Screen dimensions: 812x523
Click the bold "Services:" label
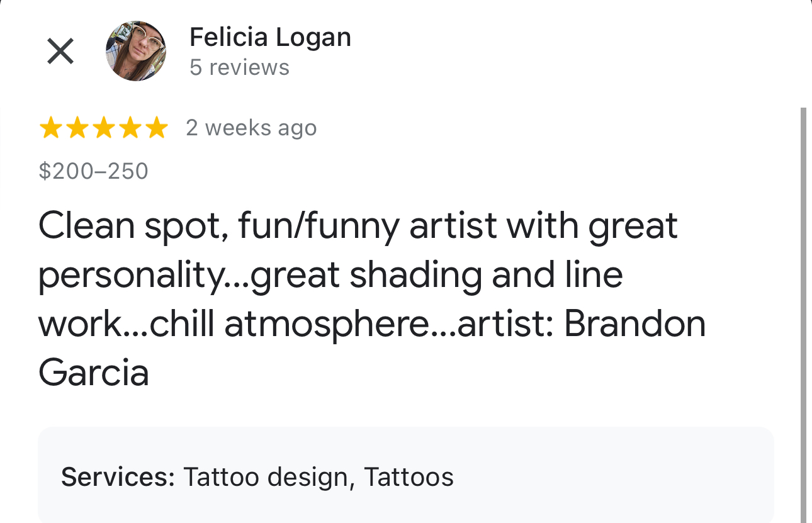[x=118, y=477]
